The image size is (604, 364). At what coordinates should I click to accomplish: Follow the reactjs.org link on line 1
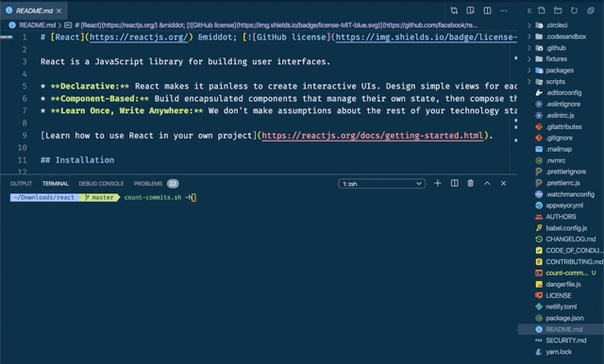(139, 38)
